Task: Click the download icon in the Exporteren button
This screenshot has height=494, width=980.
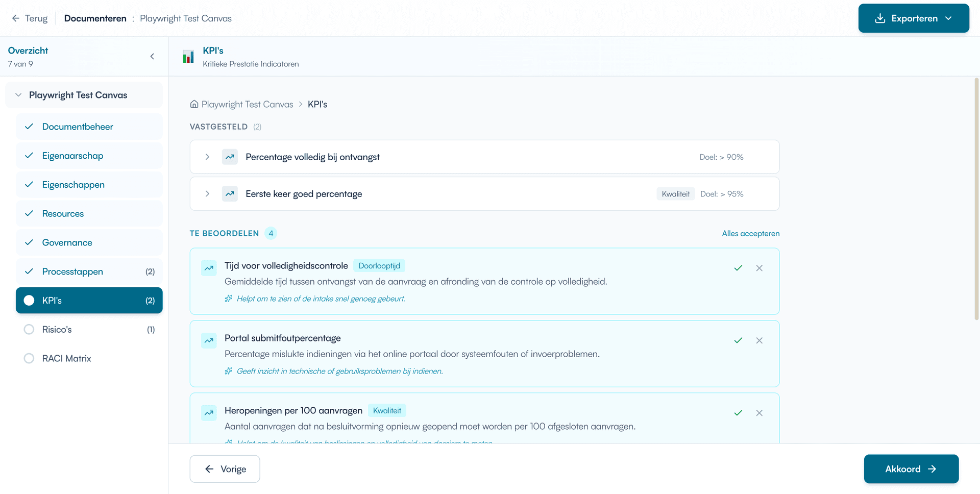Action: click(879, 18)
